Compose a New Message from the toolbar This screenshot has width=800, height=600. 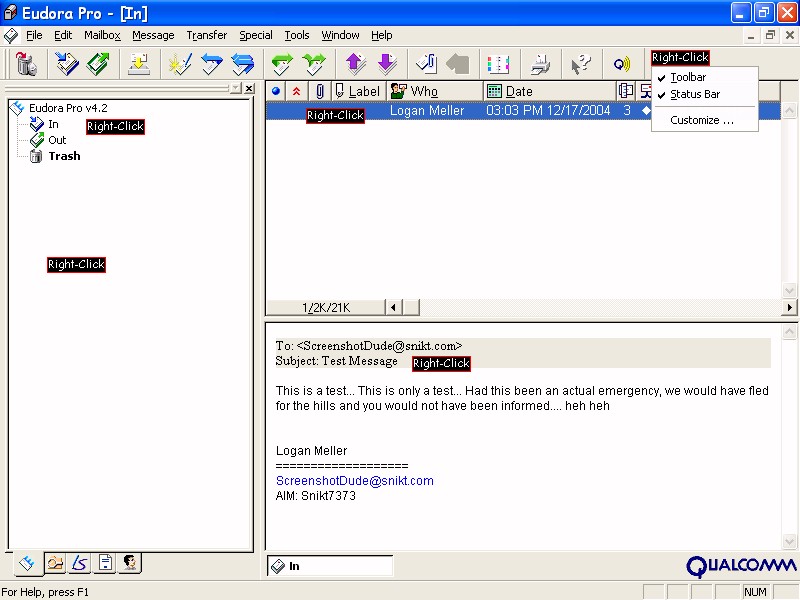(x=180, y=64)
